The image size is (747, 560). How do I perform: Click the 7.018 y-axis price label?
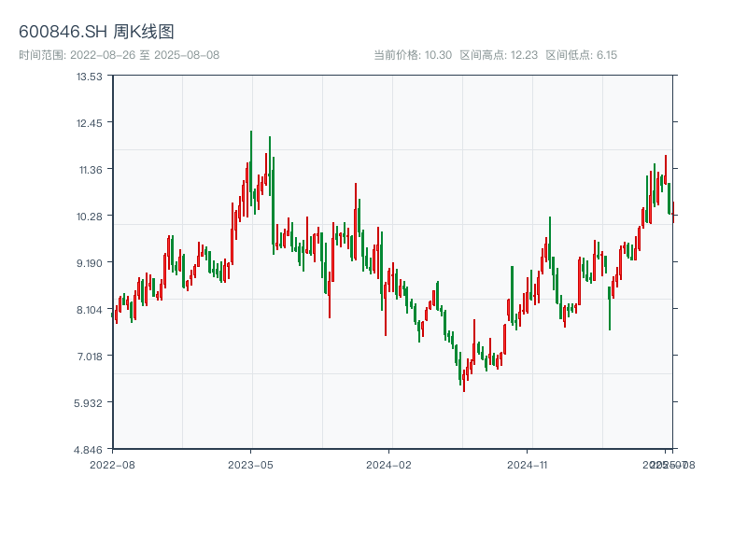[x=90, y=357]
